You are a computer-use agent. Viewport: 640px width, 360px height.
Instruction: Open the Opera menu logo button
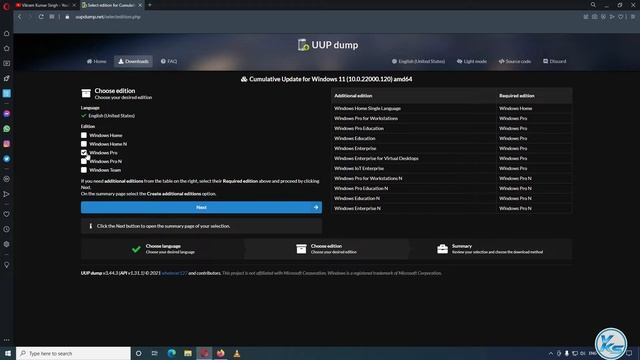point(6,6)
